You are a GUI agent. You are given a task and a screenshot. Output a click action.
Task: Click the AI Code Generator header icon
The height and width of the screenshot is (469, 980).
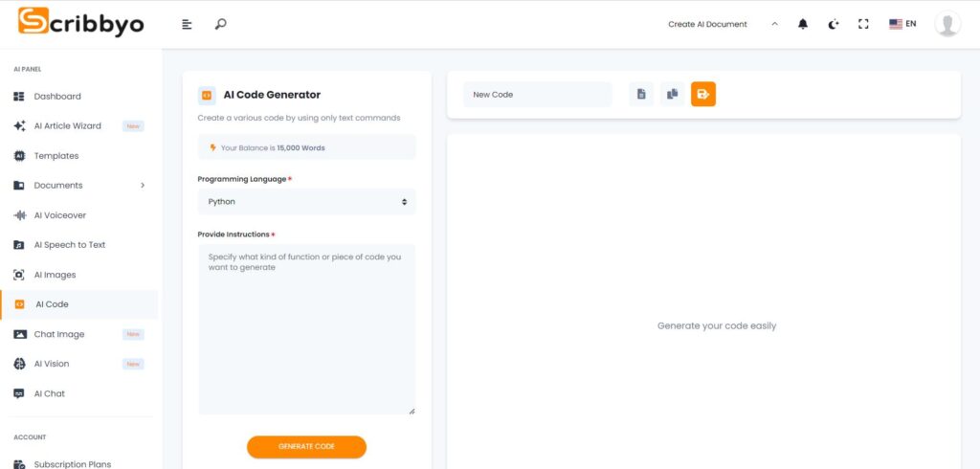pos(207,95)
